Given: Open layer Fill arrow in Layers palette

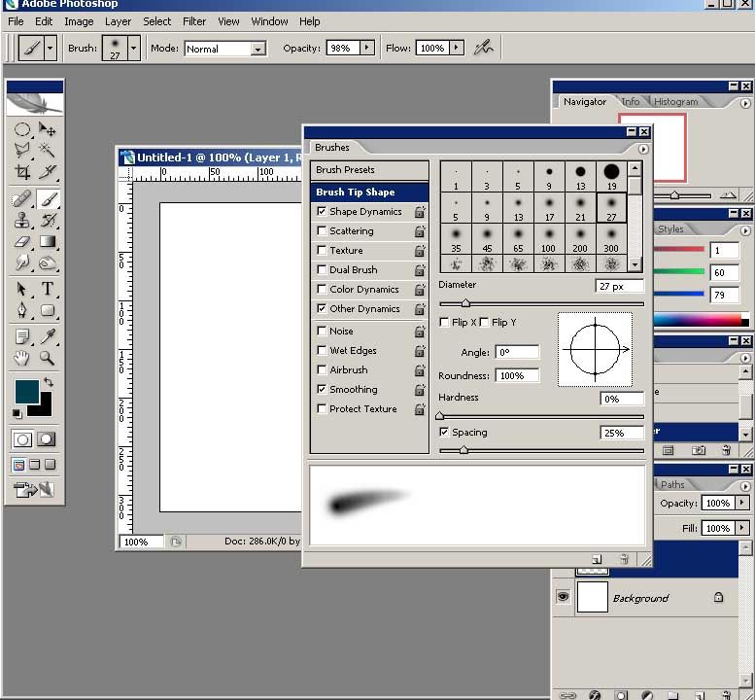Looking at the screenshot, I should pos(742,528).
